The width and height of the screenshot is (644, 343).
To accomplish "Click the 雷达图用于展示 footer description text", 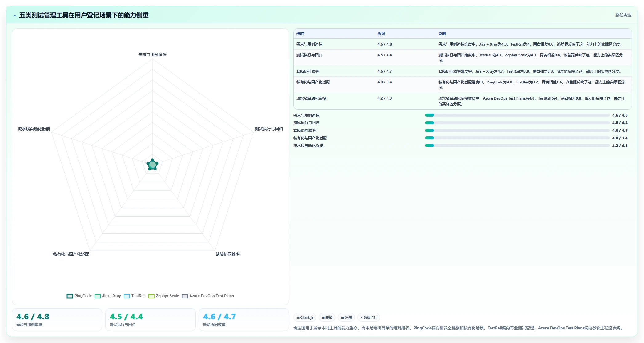I will (458, 328).
